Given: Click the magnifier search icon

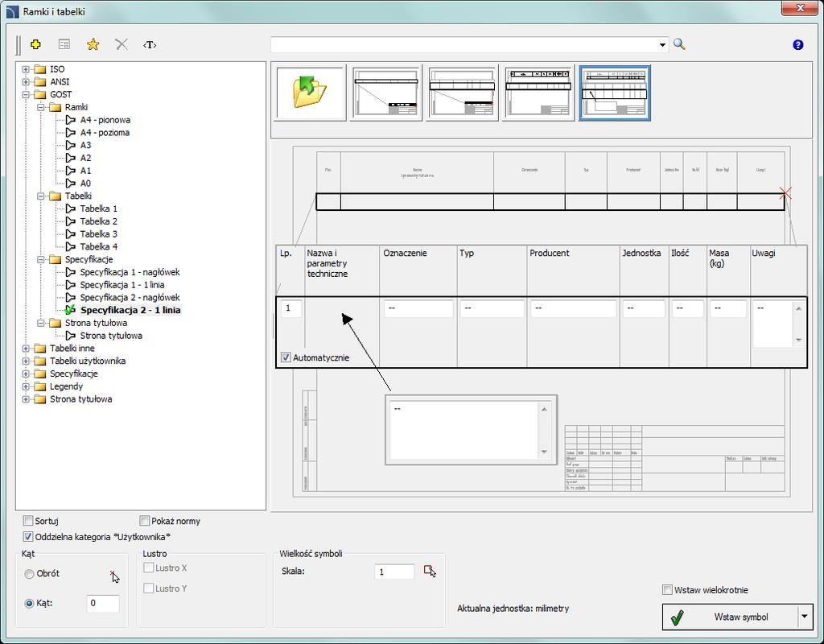Looking at the screenshot, I should click(x=679, y=44).
